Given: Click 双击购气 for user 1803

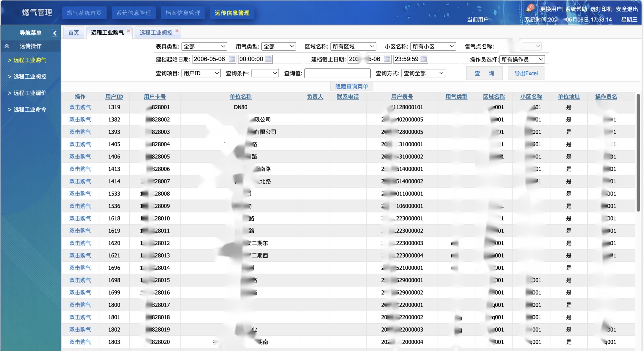Looking at the screenshot, I should (80, 342).
